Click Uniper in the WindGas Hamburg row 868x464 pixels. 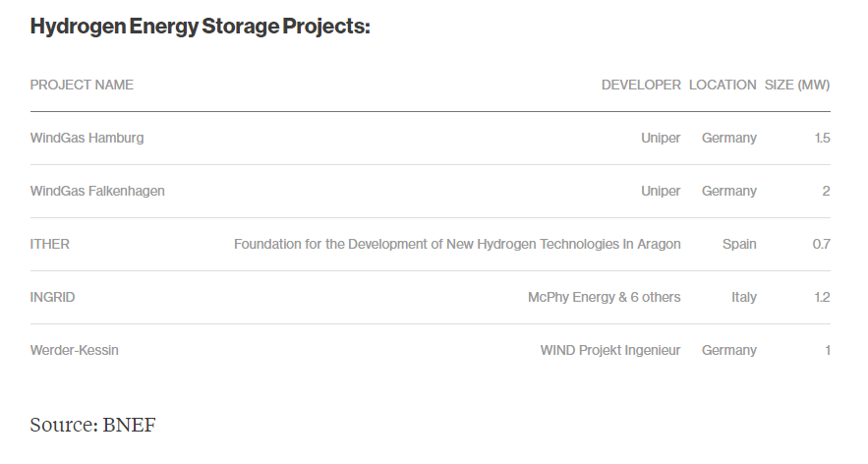661,138
